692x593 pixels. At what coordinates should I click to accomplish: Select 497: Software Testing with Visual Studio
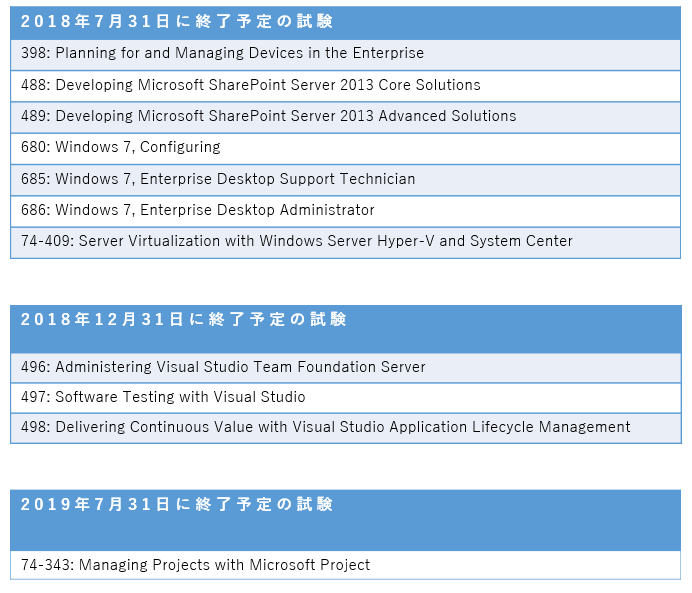pos(346,398)
